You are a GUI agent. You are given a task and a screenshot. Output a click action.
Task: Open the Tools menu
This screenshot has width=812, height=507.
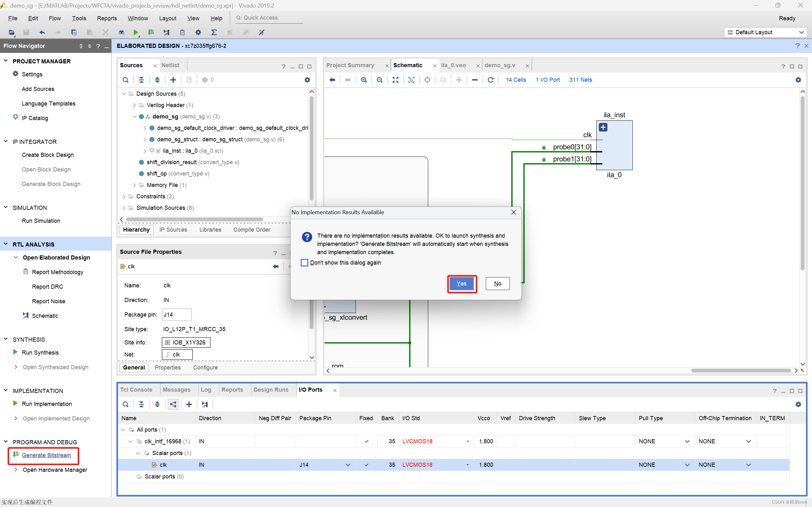coord(79,18)
